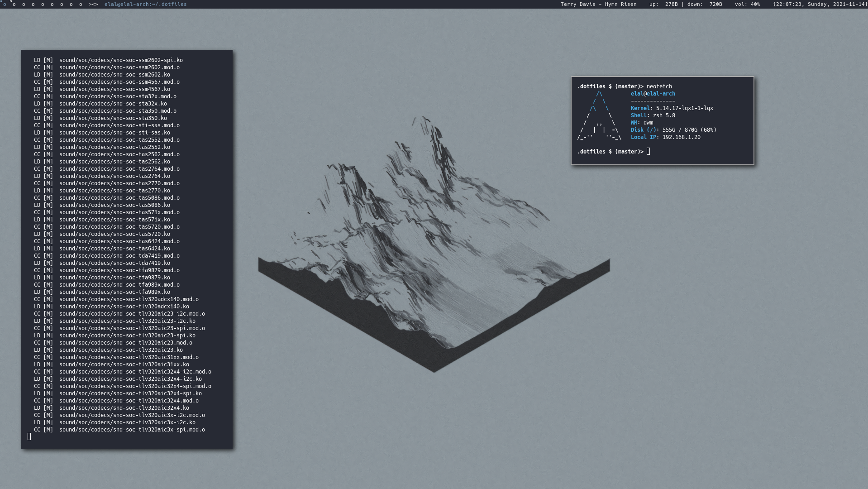The image size is (868, 489).
Task: Click build line snd-soc-tas5720.ko
Action: [x=102, y=234]
